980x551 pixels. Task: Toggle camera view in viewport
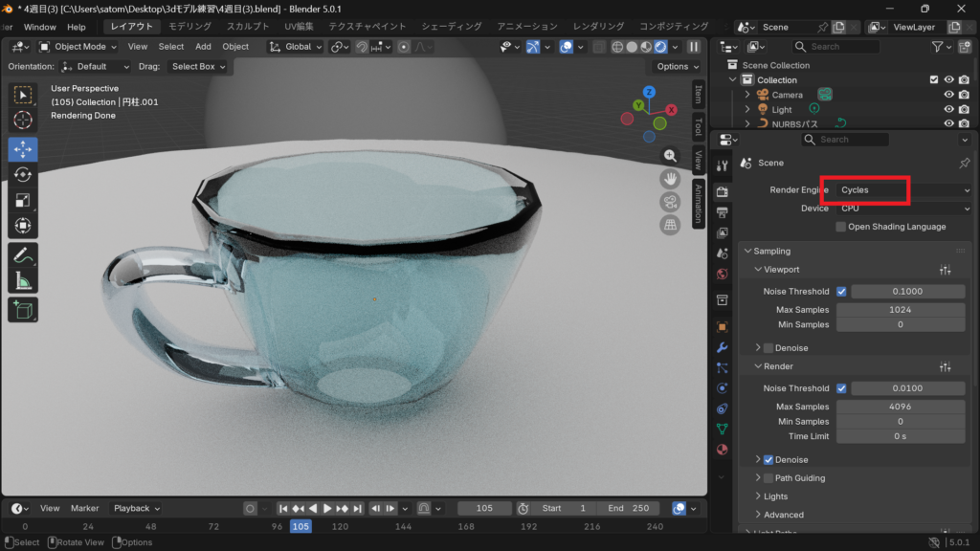click(x=670, y=201)
